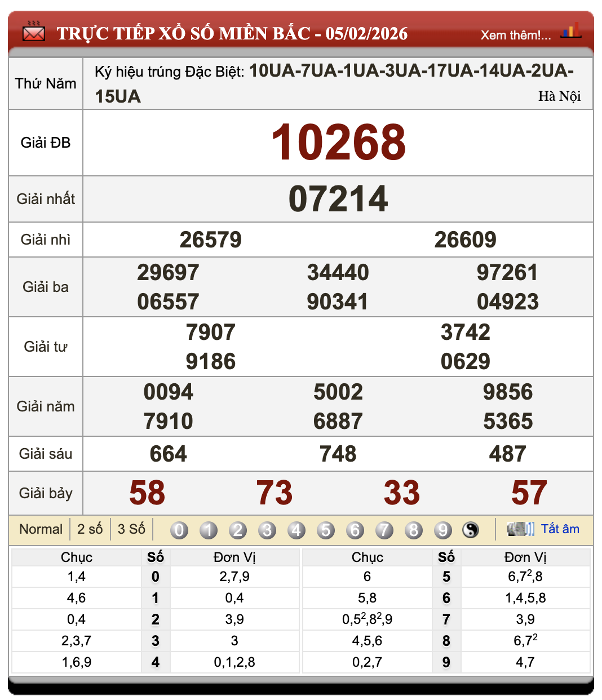Toggle highlighting for ball number 2
This screenshot has width=602, height=700.
click(238, 530)
